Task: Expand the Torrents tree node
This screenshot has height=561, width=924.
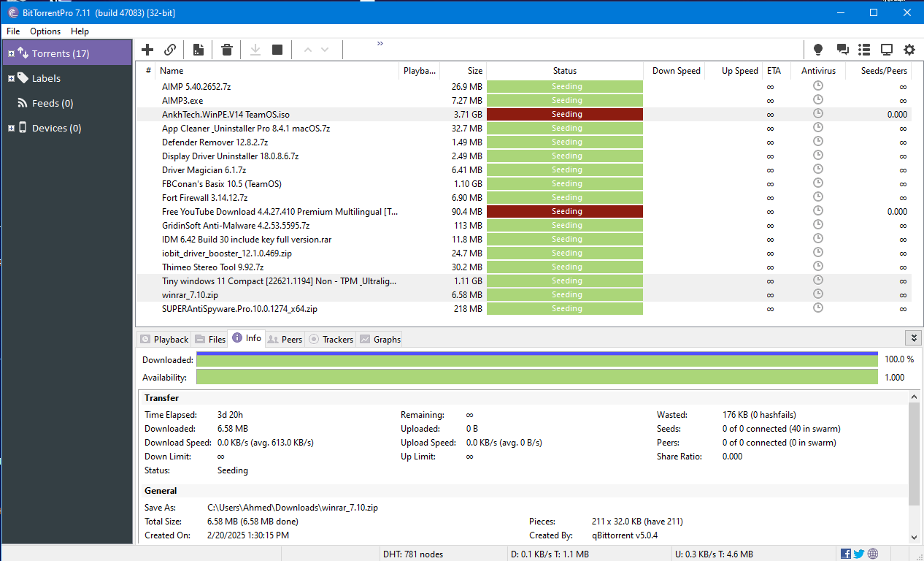Action: 11,53
